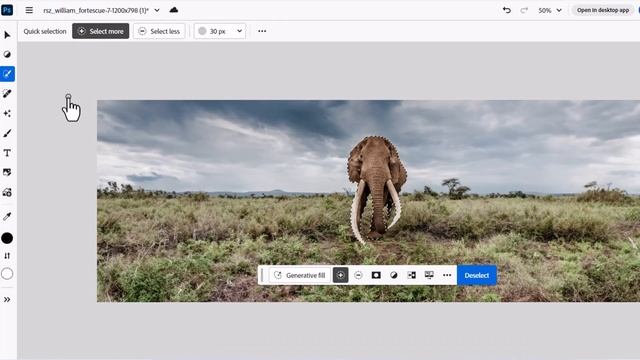Enable Select more mode
This screenshot has height=360, width=640.
100,31
